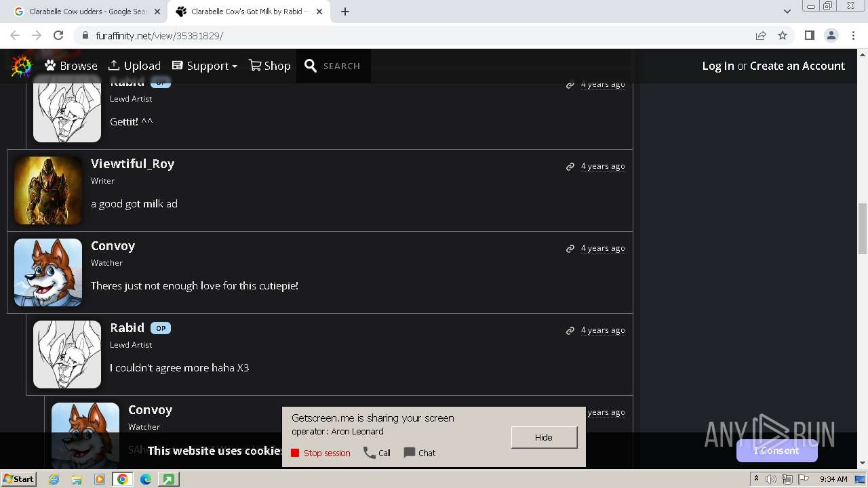The height and width of the screenshot is (488, 868).
Task: Open Chrome from the taskbar
Action: tap(122, 479)
